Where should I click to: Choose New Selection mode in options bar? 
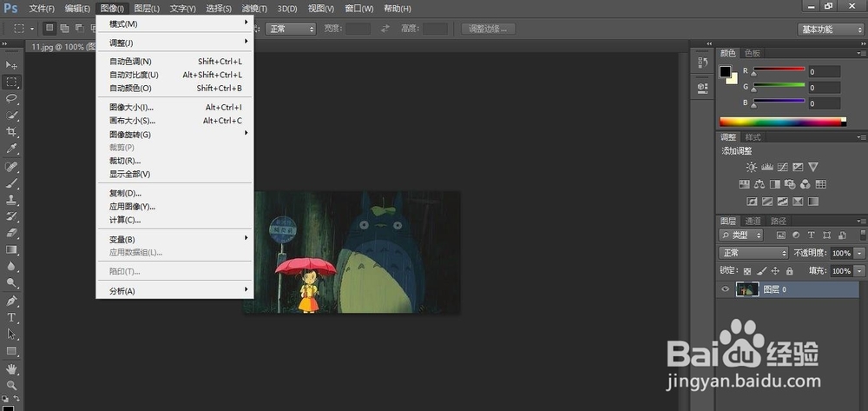(49, 29)
